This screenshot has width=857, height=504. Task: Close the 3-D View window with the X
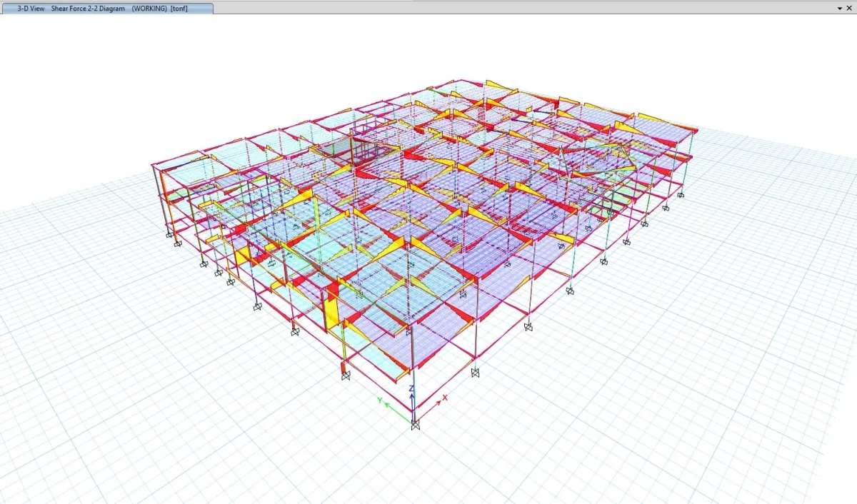pos(850,8)
